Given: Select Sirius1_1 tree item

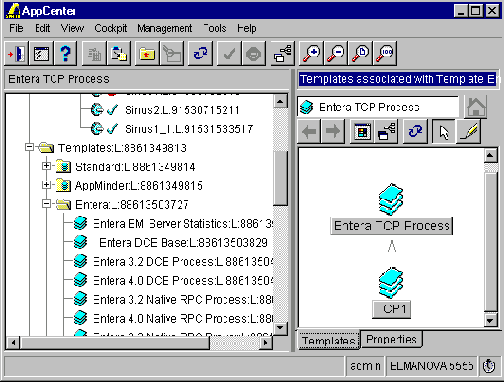Looking at the screenshot, I should [189, 129].
